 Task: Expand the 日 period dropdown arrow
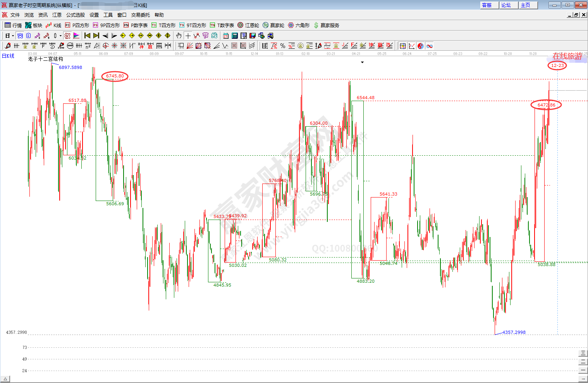coord(13,36)
